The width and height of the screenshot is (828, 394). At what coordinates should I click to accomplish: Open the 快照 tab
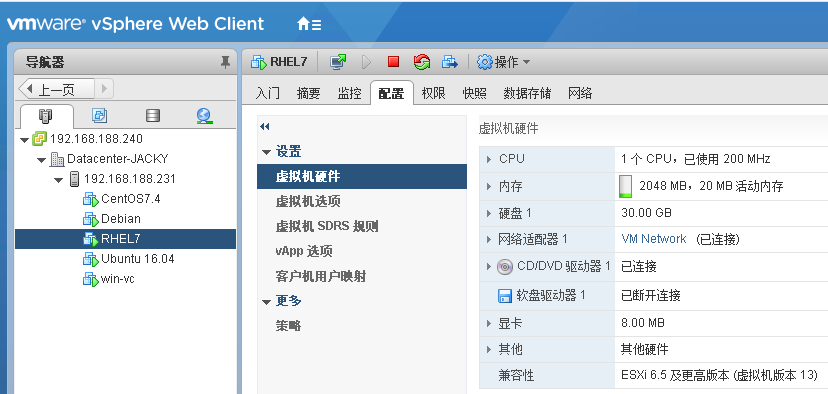tap(474, 93)
